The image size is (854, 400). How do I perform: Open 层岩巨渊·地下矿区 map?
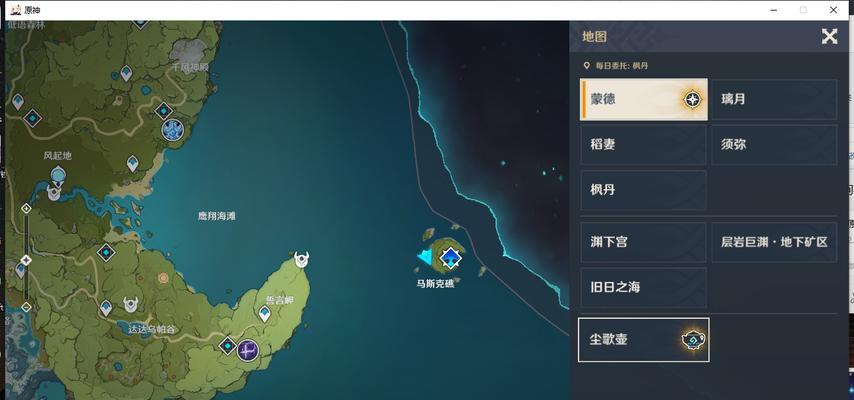coord(774,242)
